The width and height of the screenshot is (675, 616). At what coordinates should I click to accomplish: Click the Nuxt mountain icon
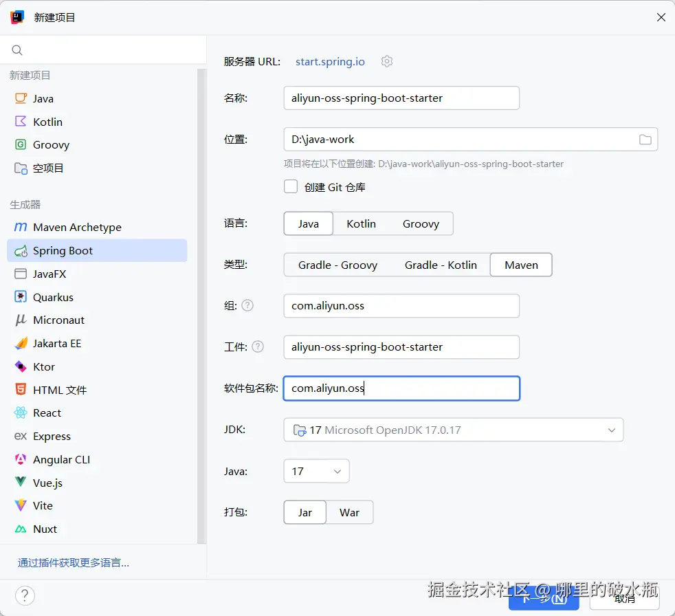(x=21, y=529)
